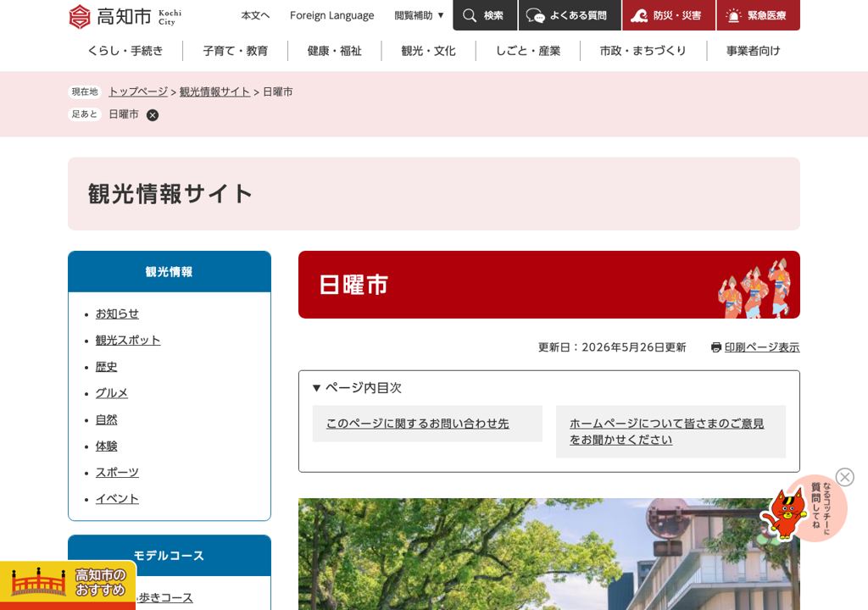Go to トップページ breadcrumb link
The width and height of the screenshot is (868, 610).
(138, 91)
